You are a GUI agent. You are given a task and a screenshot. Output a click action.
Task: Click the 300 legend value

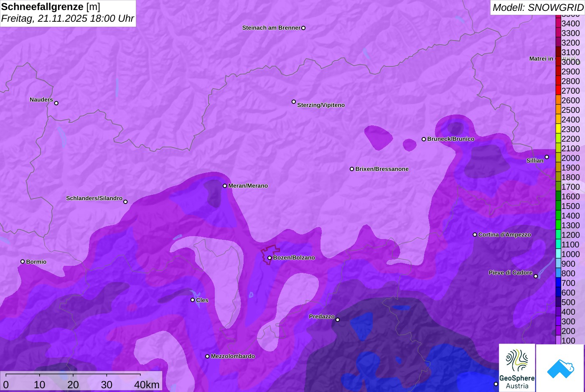point(568,321)
